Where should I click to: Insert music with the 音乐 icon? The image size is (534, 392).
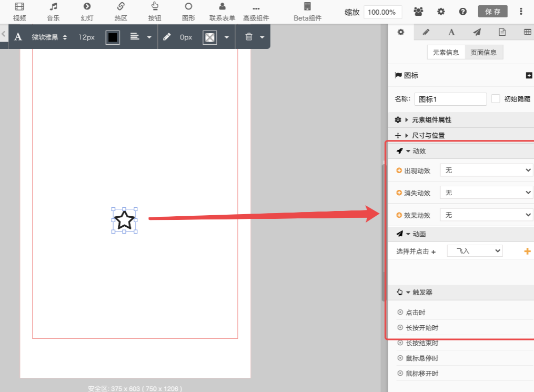tap(53, 7)
